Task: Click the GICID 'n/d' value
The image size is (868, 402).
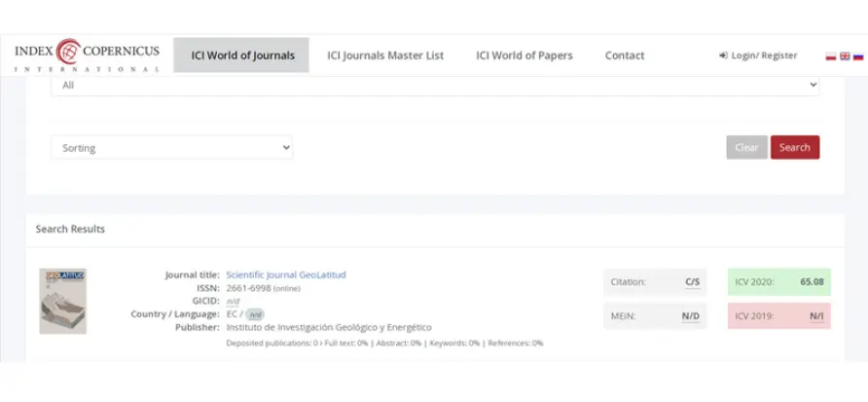Action: click(x=233, y=301)
